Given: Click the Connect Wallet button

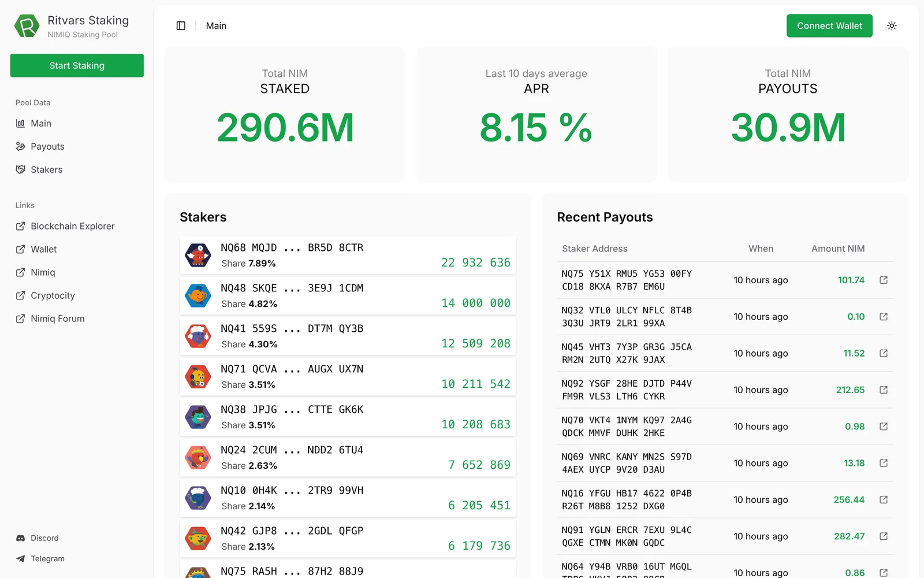Looking at the screenshot, I should 829,25.
